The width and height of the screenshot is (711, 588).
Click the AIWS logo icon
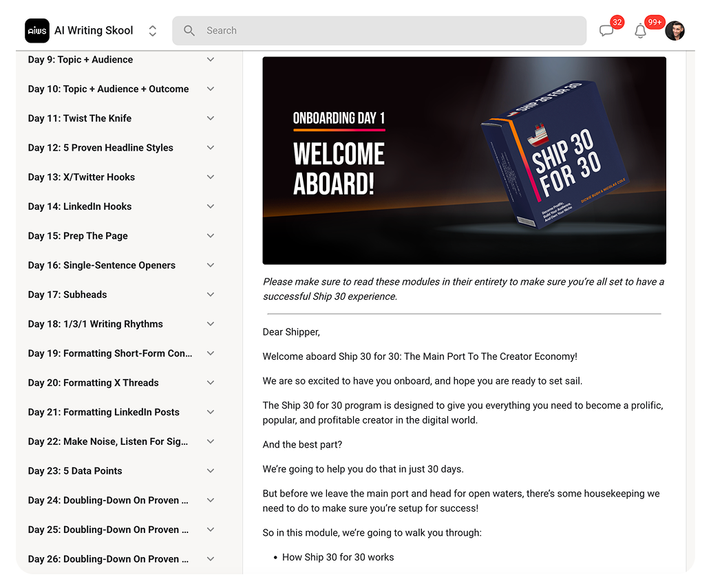[37, 31]
